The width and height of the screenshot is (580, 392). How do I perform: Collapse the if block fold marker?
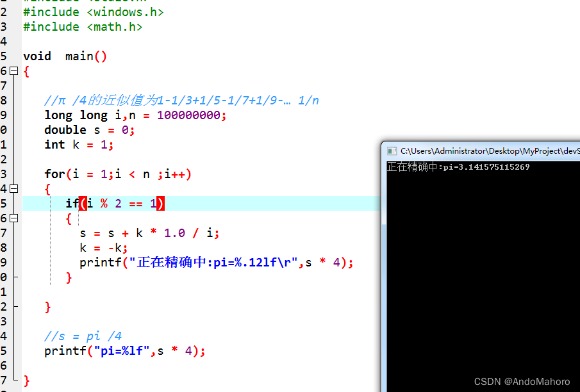tap(13, 218)
